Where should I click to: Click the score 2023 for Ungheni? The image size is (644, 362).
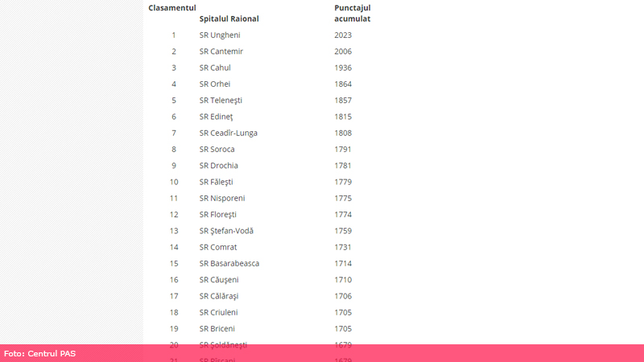click(343, 35)
